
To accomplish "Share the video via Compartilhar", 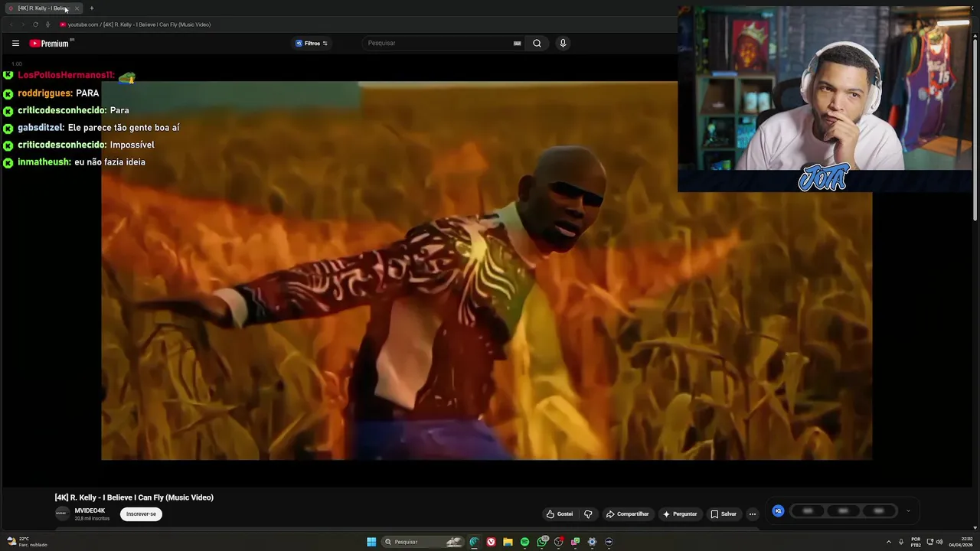I will (627, 514).
